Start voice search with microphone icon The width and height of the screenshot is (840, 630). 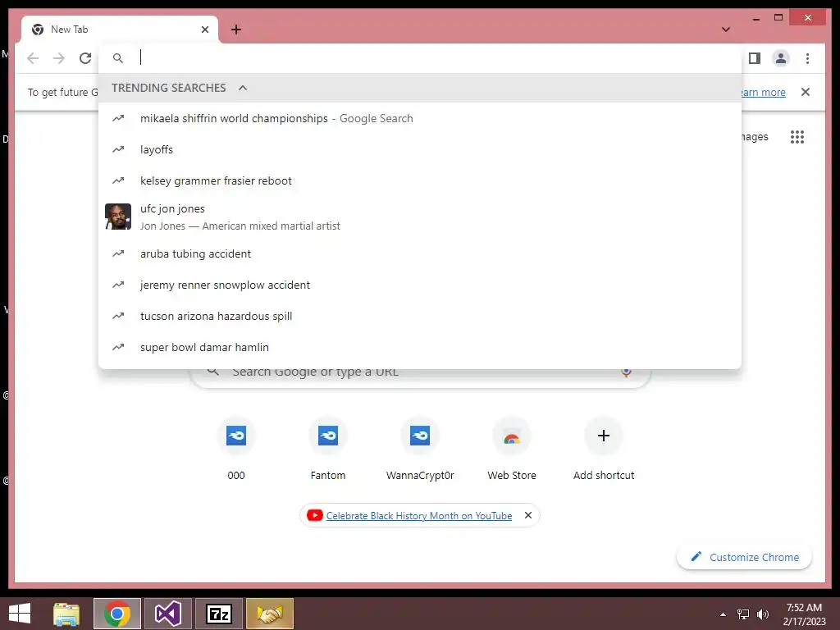tap(626, 372)
